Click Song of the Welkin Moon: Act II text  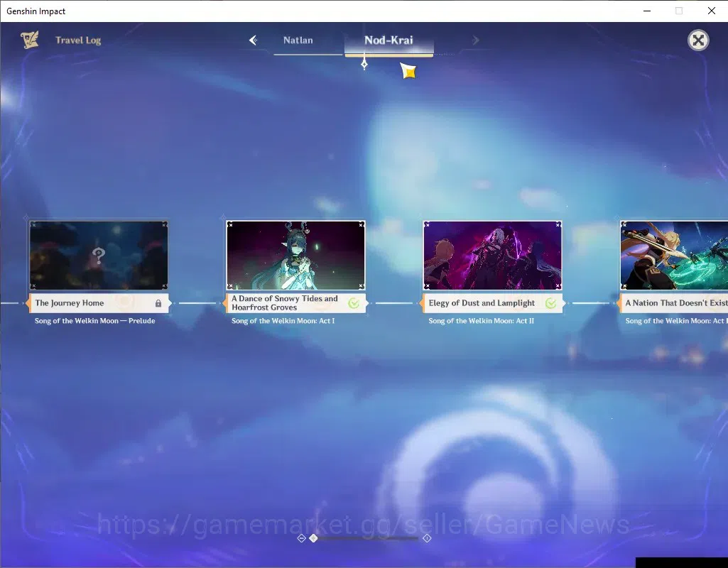pos(481,321)
